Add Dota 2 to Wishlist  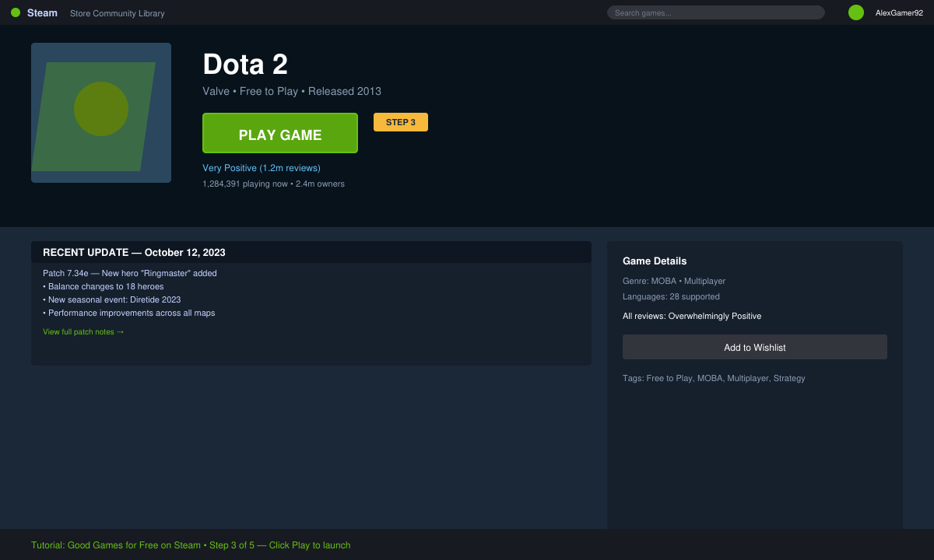click(755, 347)
